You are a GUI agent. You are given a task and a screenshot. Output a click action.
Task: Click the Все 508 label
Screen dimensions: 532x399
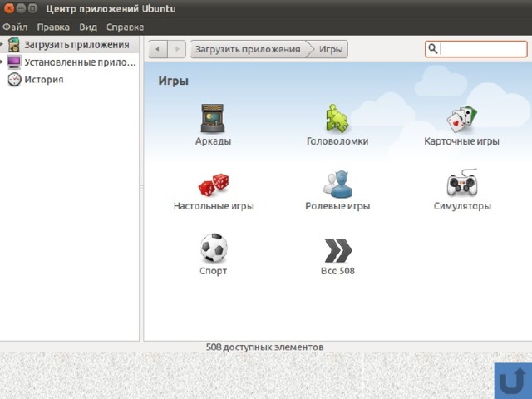pos(337,271)
